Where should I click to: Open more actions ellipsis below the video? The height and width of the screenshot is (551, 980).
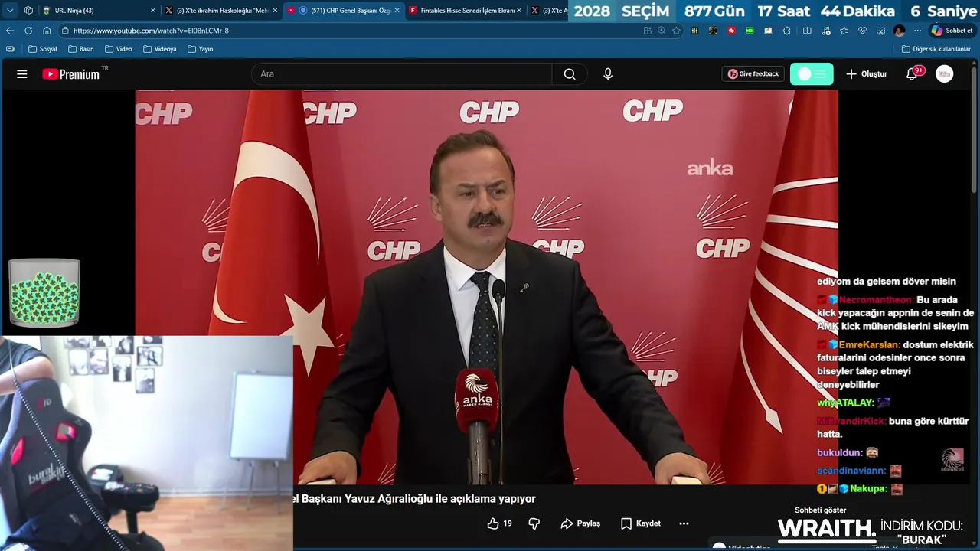pos(684,523)
